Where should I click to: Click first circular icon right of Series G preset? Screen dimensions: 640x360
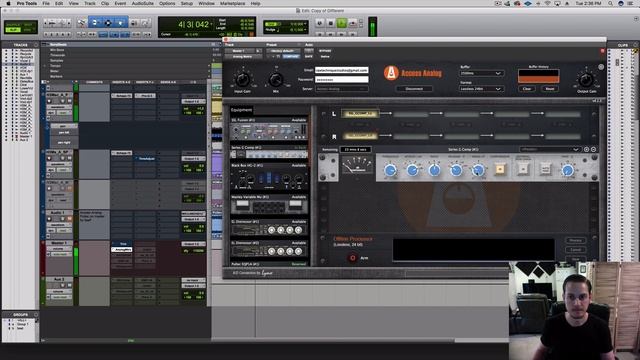(587, 149)
